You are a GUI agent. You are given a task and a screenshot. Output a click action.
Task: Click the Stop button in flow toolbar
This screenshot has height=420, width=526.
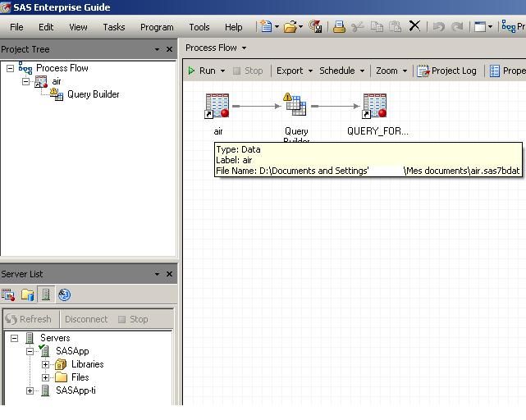(248, 71)
